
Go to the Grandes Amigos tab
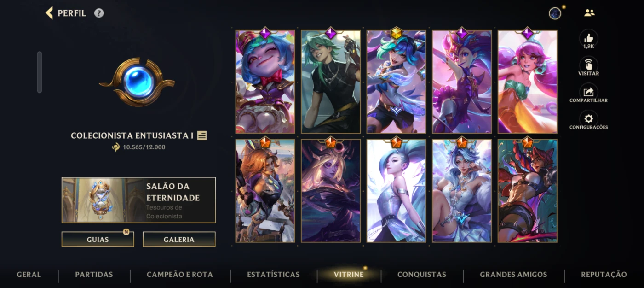click(x=513, y=275)
